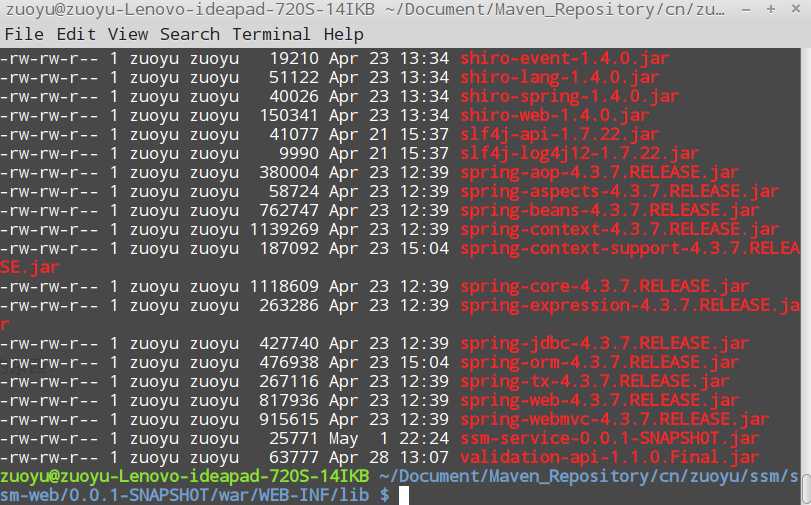Select shiro-spring-1.4.0.jar filename
The width and height of the screenshot is (811, 505).
pyautogui.click(x=569, y=97)
